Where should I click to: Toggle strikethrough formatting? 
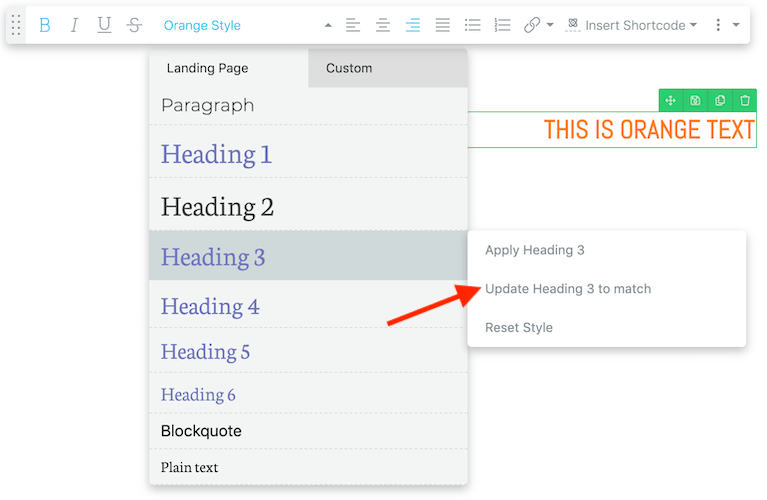pyautogui.click(x=134, y=25)
